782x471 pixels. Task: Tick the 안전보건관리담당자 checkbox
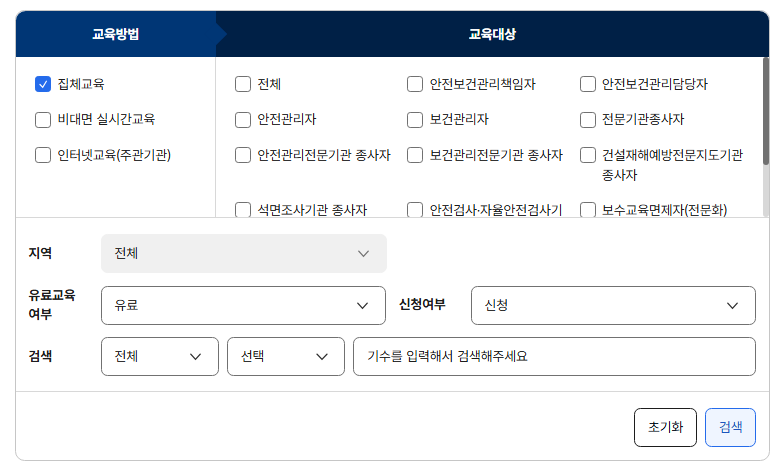point(588,84)
